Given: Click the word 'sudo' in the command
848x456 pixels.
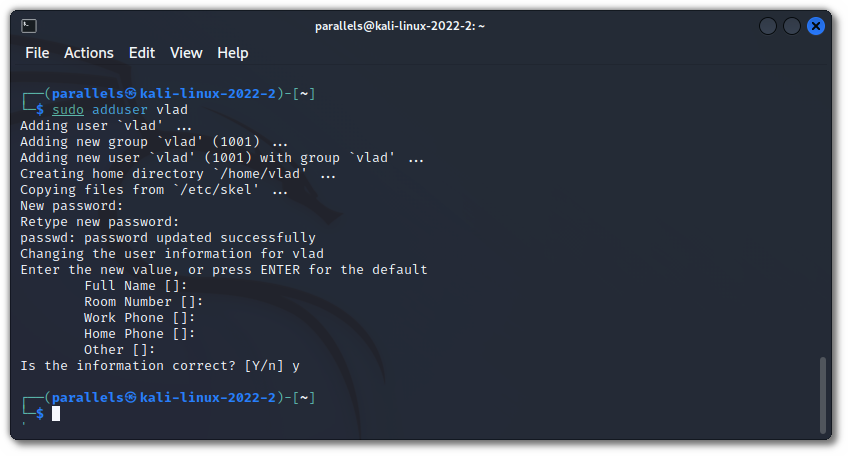Looking at the screenshot, I should pyautogui.click(x=68, y=109).
